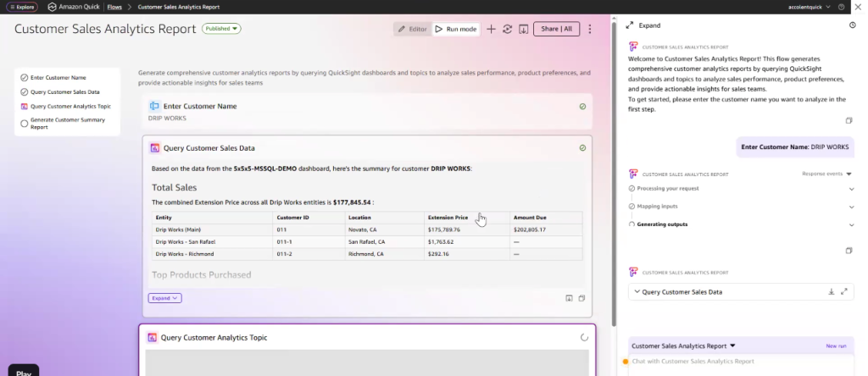Copy the welcome message
The image size is (868, 376).
pyautogui.click(x=849, y=120)
